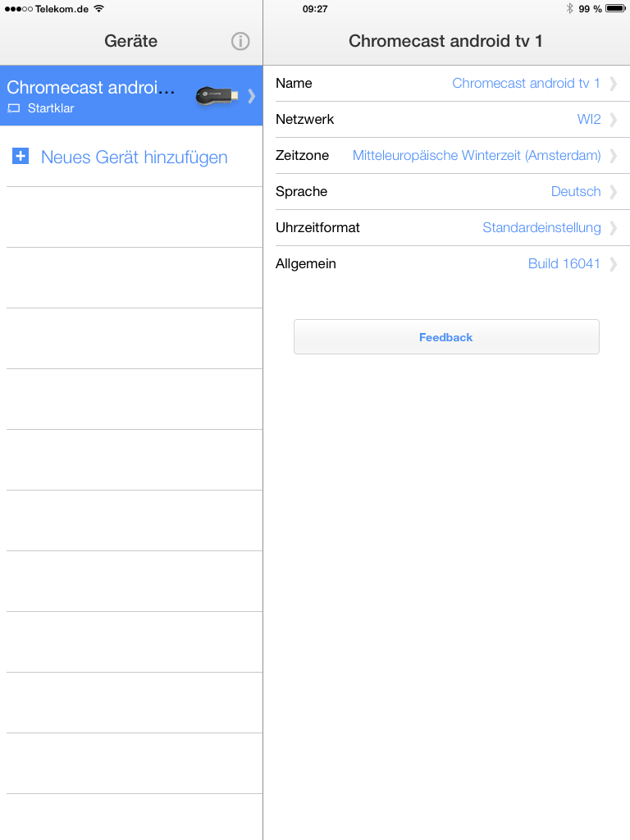Tap the blue plus icon
This screenshot has height=840, width=630.
21,156
